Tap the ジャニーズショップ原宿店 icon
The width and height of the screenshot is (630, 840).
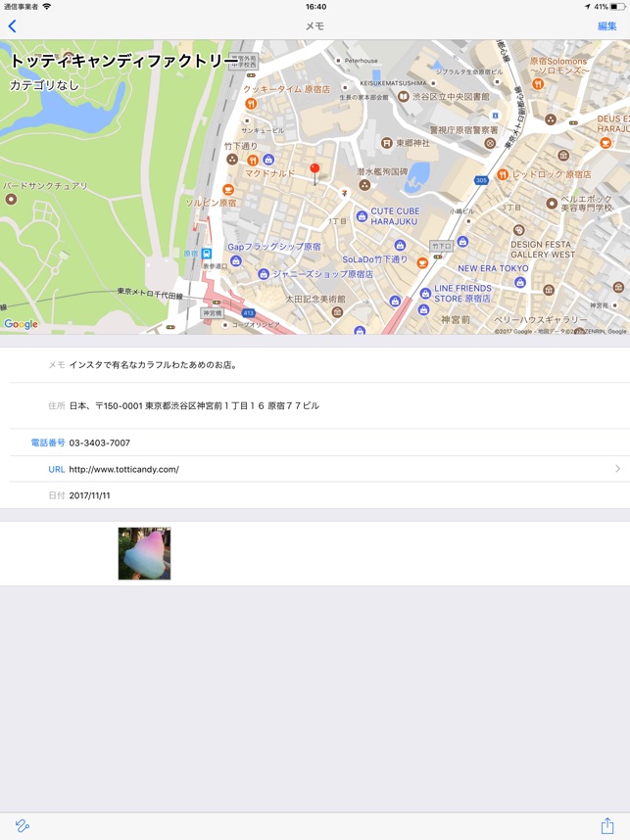(x=264, y=274)
